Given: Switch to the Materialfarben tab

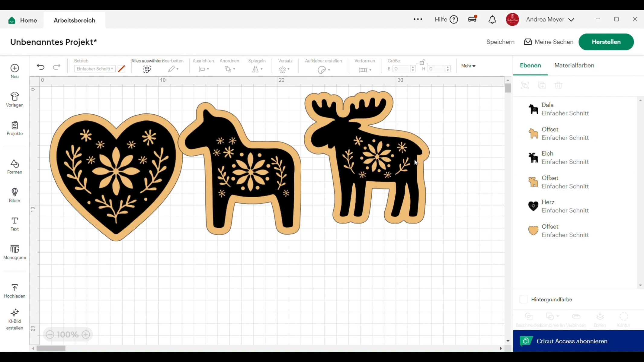Looking at the screenshot, I should click(574, 65).
